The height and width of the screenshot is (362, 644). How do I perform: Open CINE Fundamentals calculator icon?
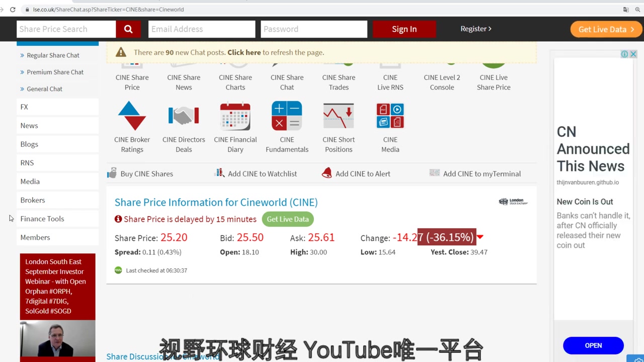(287, 116)
